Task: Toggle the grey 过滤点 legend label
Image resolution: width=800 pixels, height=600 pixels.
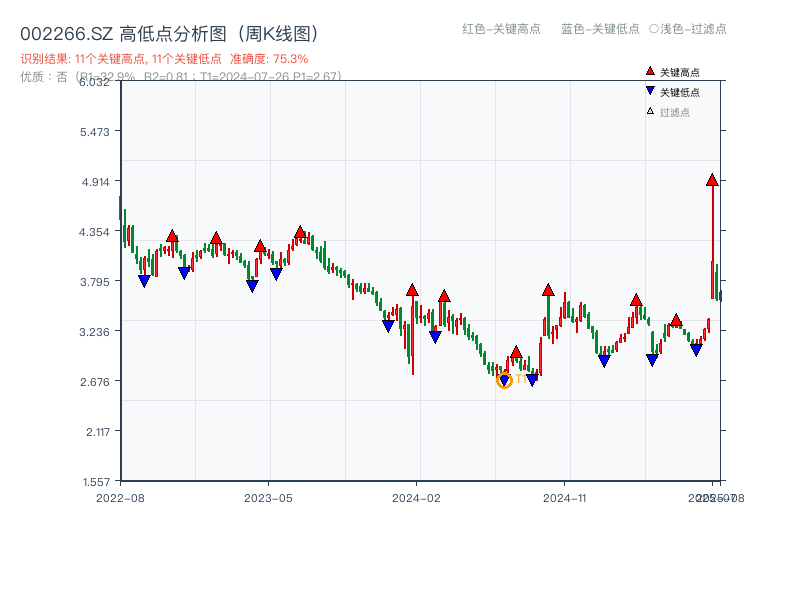Action: pyautogui.click(x=675, y=113)
